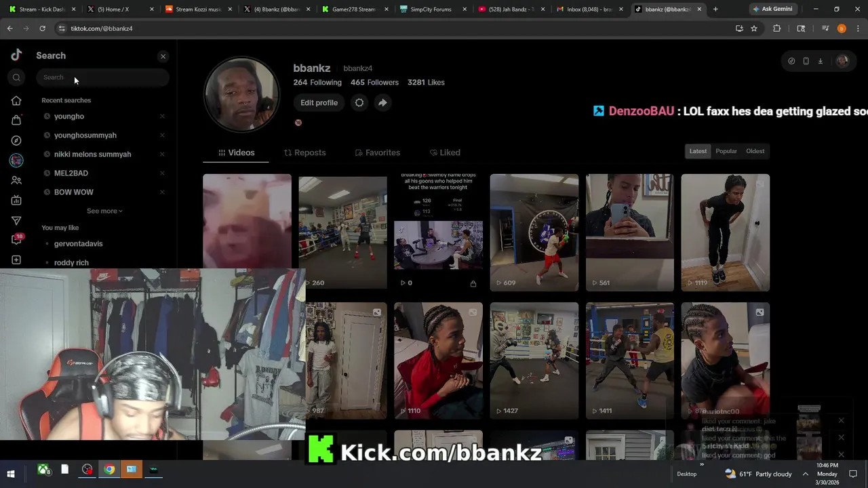868x488 pixels.
Task: Open profile settings gear icon
Action: [359, 102]
